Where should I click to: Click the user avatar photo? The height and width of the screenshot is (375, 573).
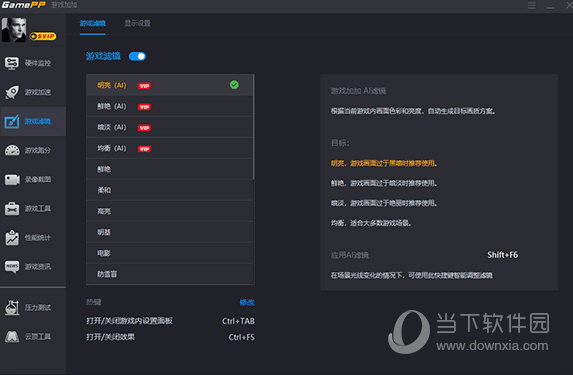pyautogui.click(x=14, y=30)
